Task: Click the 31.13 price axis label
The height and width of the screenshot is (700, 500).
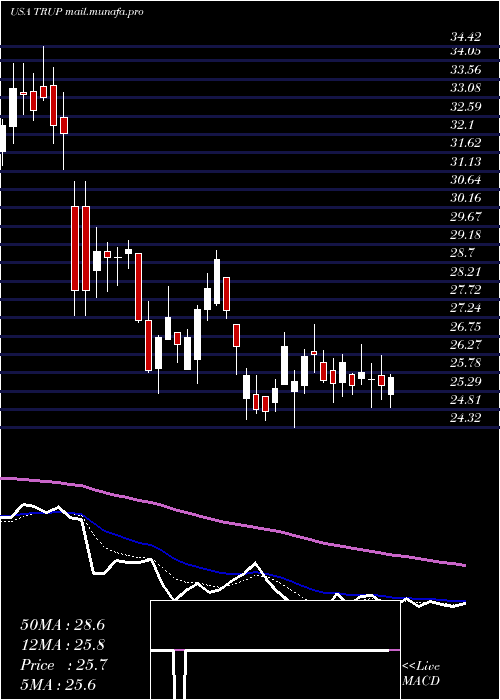Action: tap(466, 162)
